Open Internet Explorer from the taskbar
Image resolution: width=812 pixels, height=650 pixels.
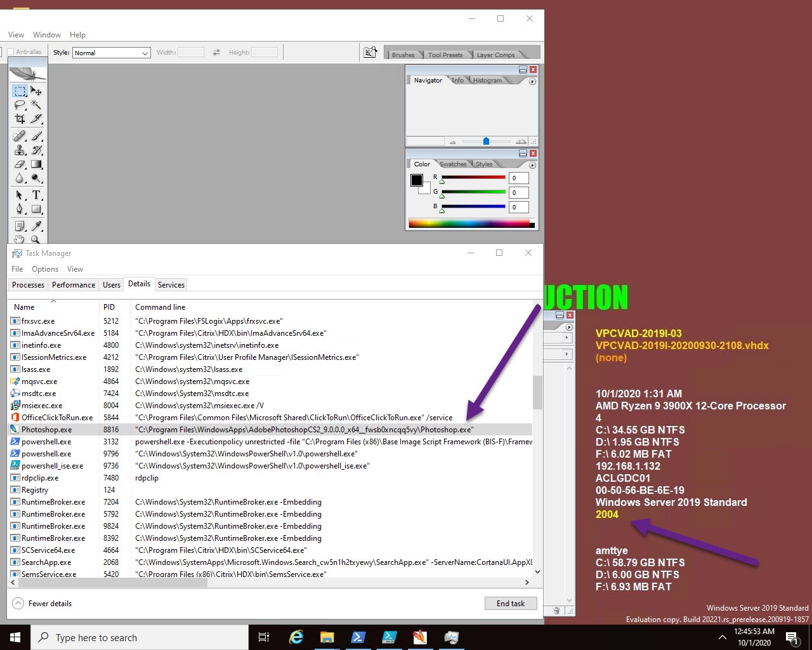[x=296, y=637]
